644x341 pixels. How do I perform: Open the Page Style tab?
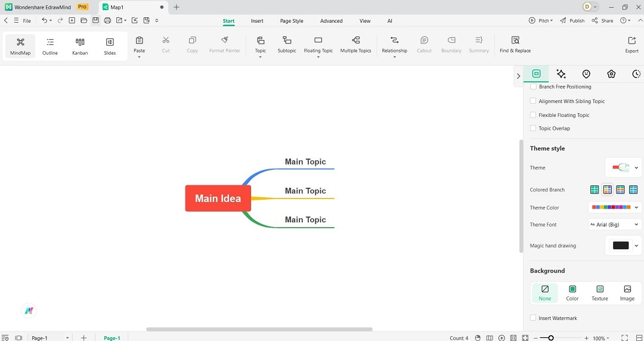(292, 21)
